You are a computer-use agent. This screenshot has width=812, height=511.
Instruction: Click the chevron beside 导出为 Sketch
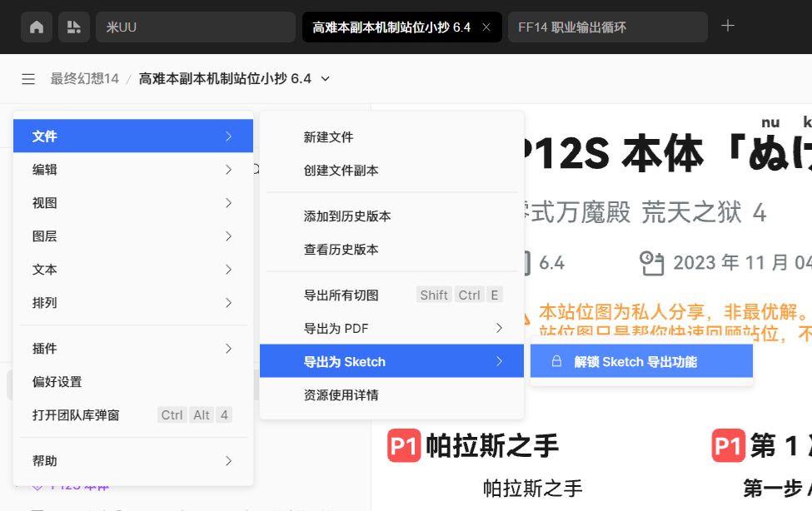point(499,361)
